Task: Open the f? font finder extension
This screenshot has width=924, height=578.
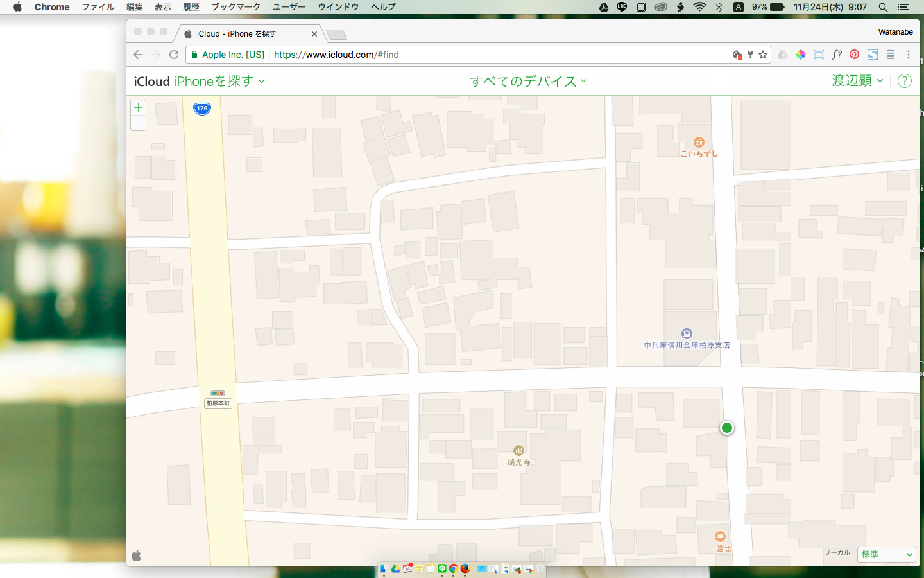Action: [x=836, y=55]
